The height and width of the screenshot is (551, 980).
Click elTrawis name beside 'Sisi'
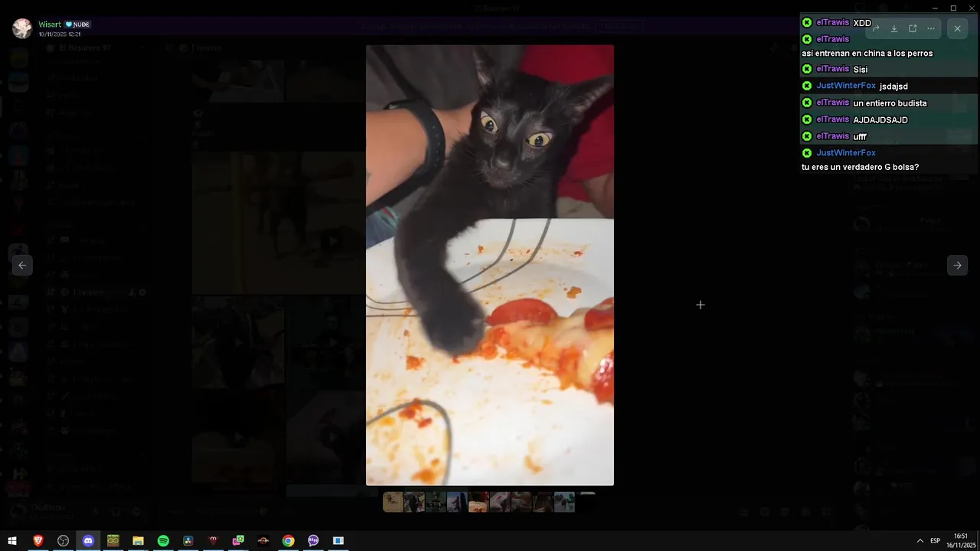click(x=833, y=69)
